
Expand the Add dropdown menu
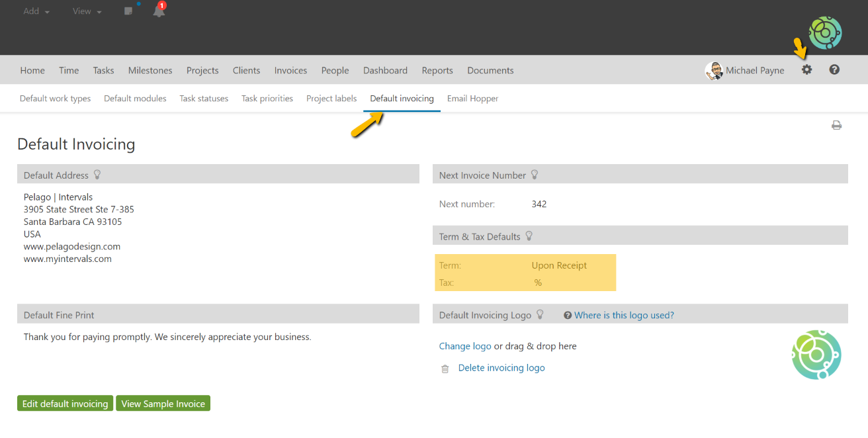(36, 11)
